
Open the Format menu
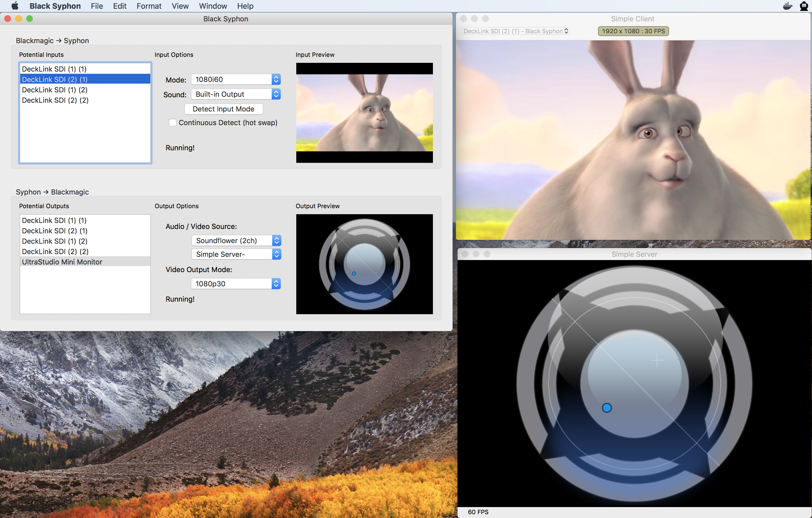click(149, 6)
